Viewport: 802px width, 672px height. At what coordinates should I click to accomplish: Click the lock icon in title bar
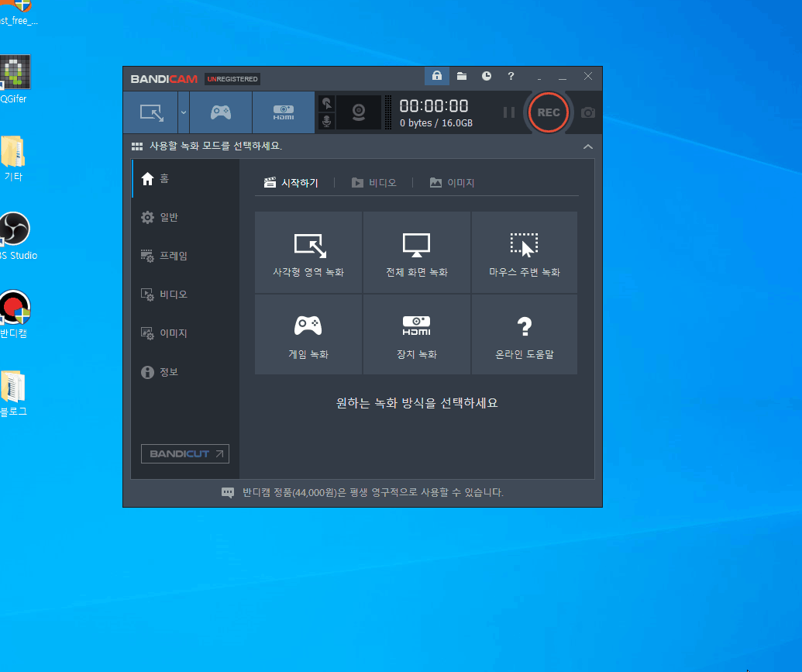(437, 76)
